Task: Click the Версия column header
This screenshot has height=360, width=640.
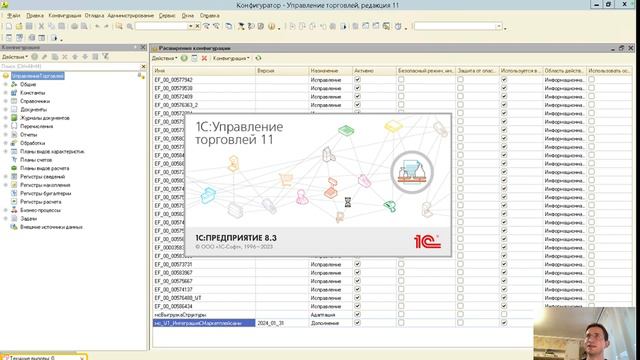Action: [282, 71]
